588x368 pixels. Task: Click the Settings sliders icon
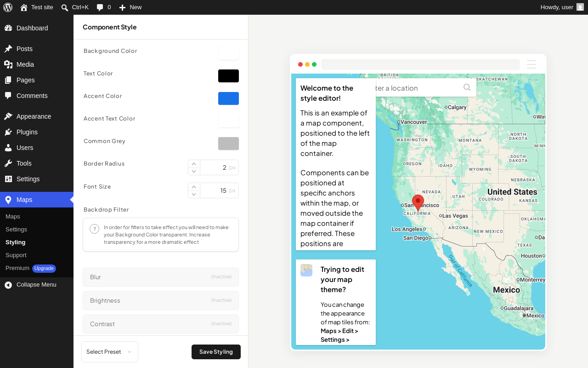pos(8,179)
